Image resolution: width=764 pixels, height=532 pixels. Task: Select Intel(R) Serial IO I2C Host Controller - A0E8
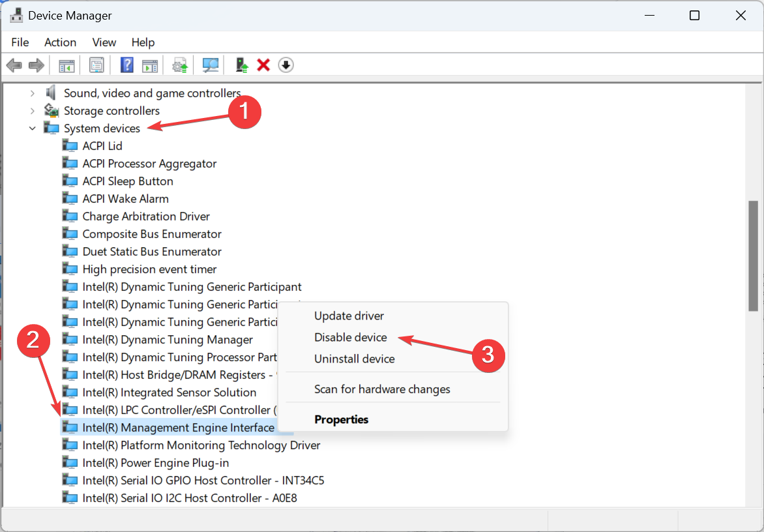[190, 498]
